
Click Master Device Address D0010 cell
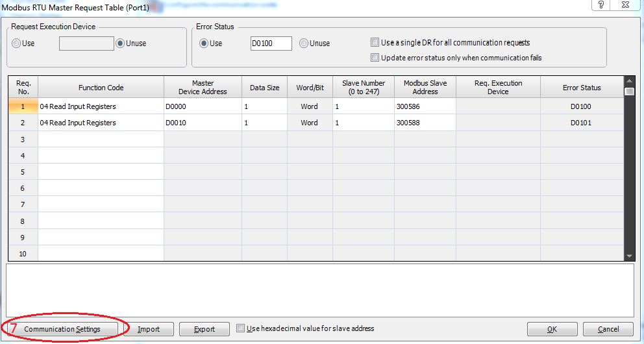click(x=203, y=123)
